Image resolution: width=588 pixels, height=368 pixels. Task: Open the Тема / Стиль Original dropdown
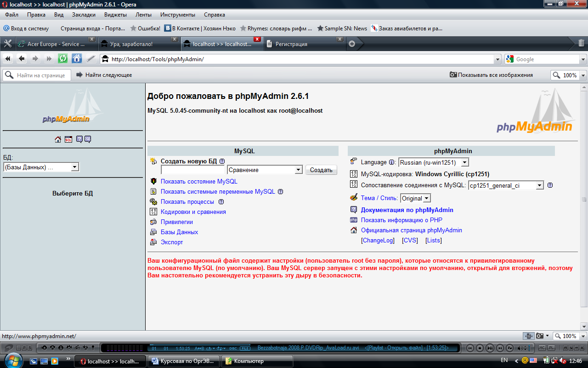pyautogui.click(x=415, y=198)
